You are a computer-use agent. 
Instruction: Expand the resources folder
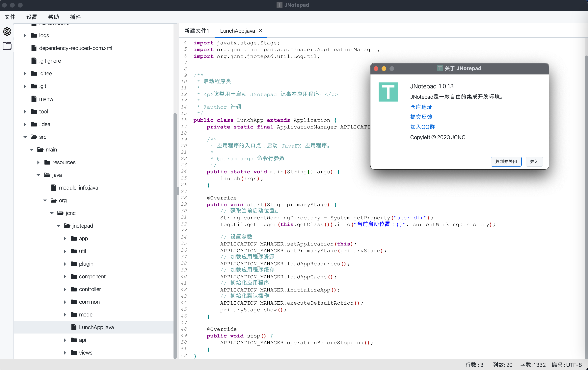pos(38,162)
